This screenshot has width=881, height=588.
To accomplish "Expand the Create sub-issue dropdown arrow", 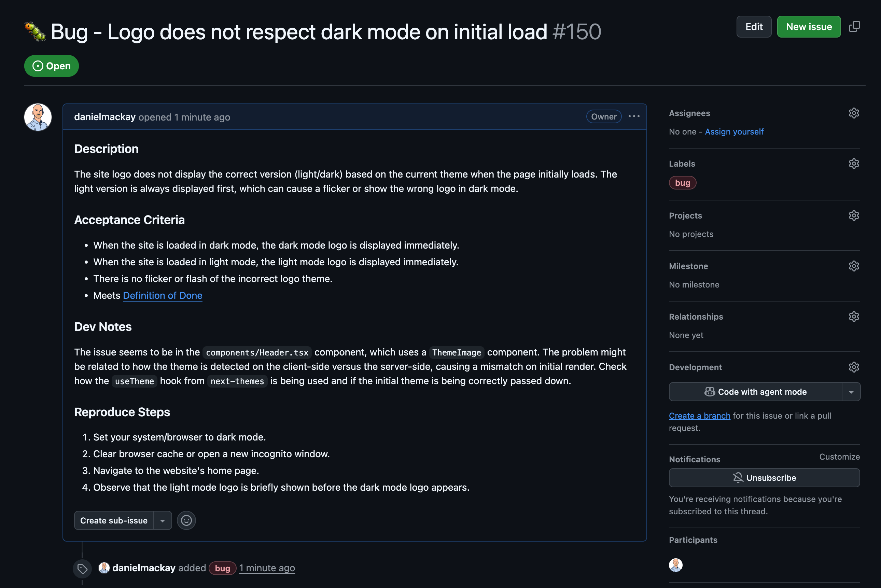I will coord(162,520).
